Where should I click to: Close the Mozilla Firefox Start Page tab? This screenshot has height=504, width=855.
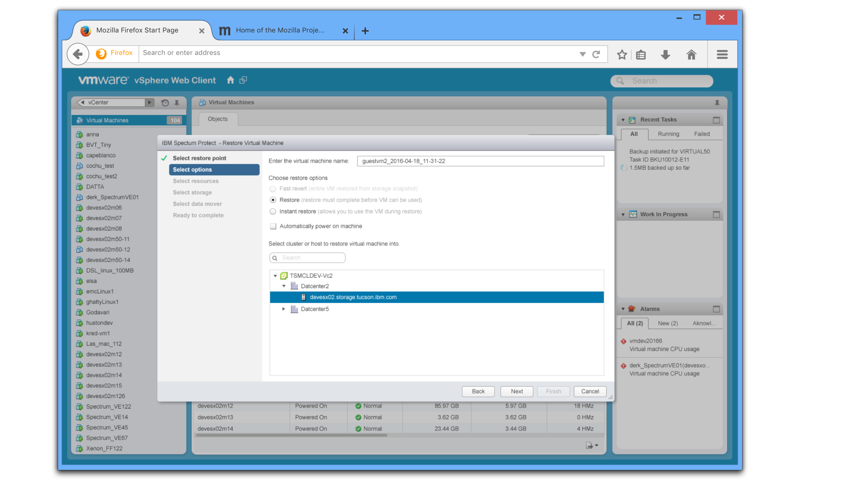[201, 31]
